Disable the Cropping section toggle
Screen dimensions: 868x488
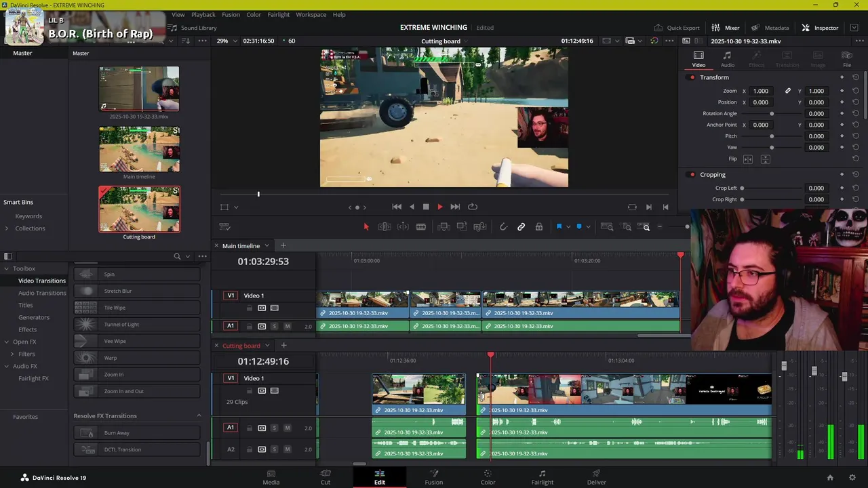[692, 175]
